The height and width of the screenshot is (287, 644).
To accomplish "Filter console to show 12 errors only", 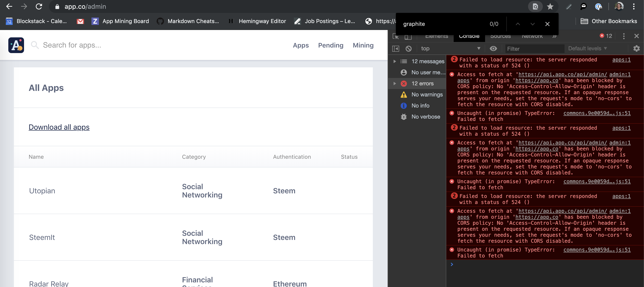I will pyautogui.click(x=422, y=84).
